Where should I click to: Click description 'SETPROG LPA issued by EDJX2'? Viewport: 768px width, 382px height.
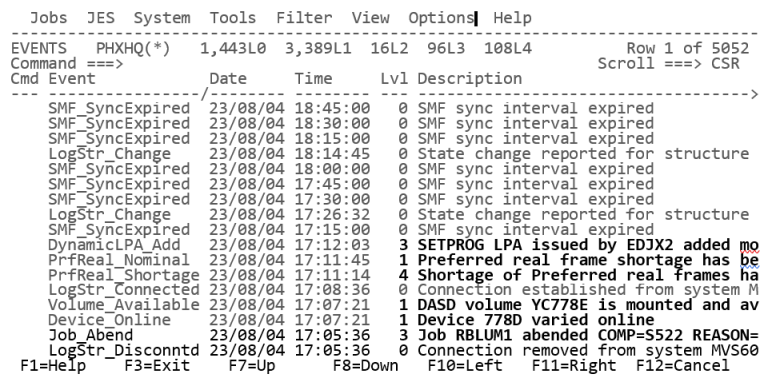click(x=546, y=245)
